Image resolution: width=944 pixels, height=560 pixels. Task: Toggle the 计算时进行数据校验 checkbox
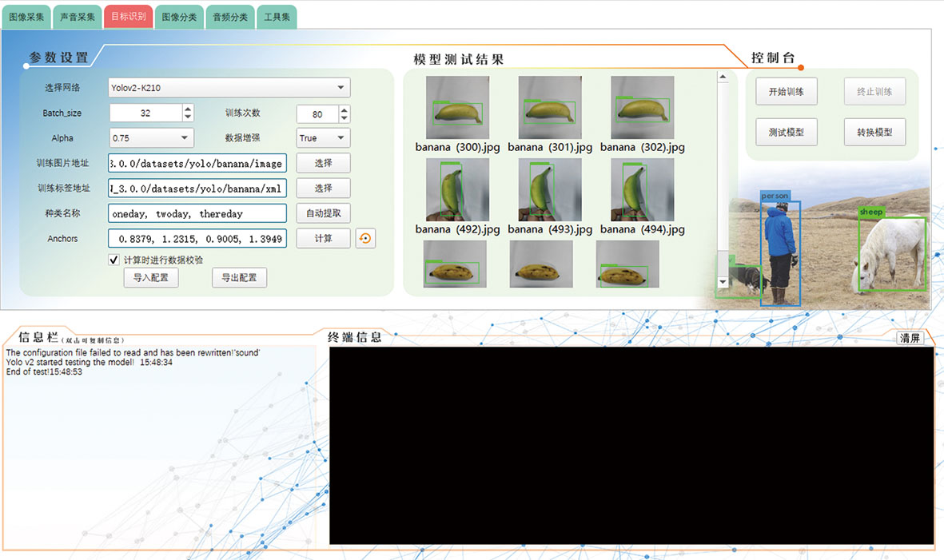point(114,260)
